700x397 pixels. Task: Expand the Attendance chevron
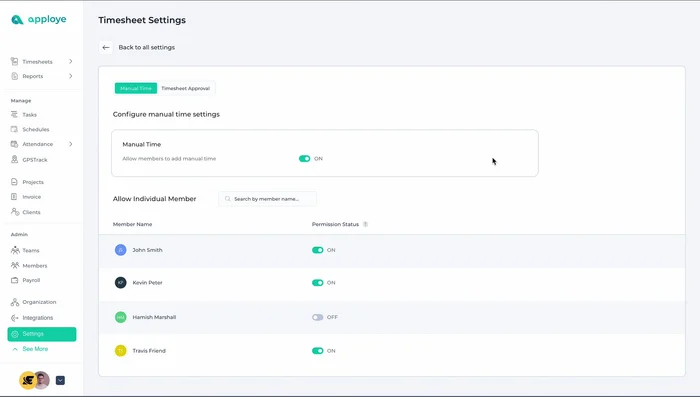71,144
